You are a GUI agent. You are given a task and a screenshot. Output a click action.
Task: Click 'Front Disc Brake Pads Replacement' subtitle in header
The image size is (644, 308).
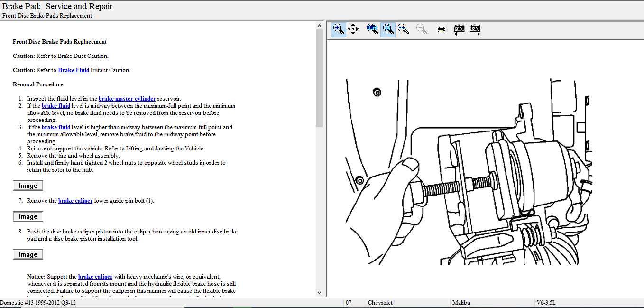47,16
